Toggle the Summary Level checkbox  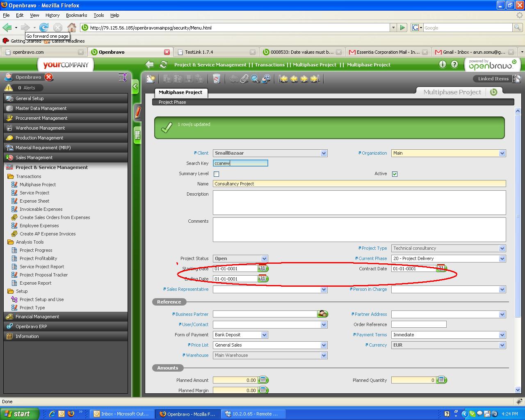216,174
